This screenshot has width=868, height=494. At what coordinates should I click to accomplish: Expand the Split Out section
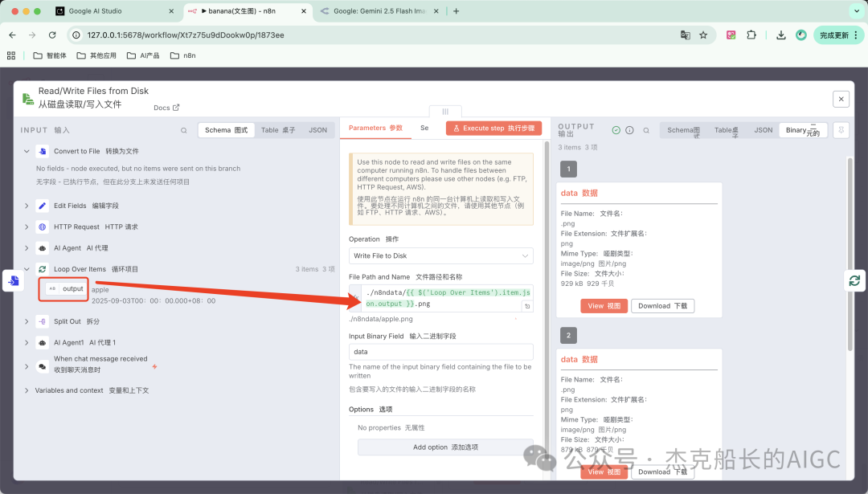point(27,321)
